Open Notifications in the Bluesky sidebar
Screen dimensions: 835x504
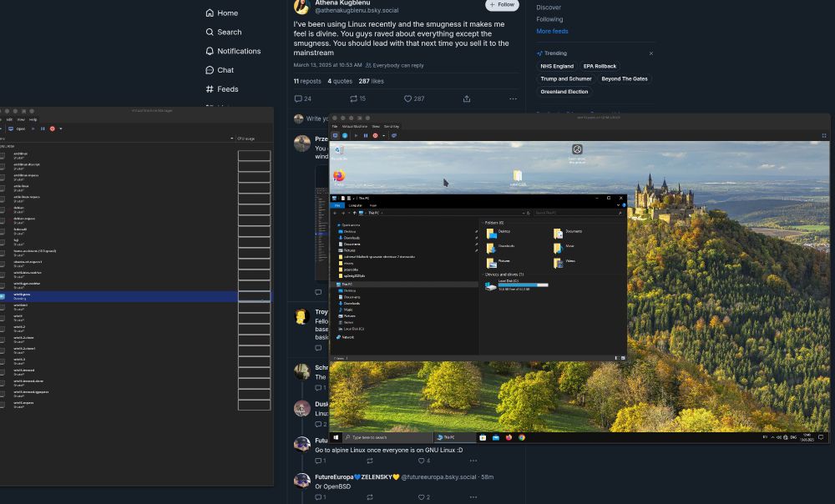[x=233, y=51]
